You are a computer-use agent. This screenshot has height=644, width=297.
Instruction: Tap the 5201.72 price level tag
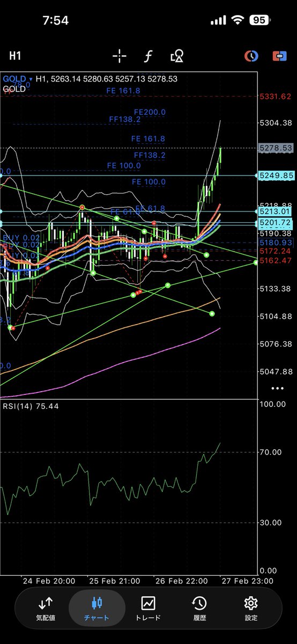tap(276, 223)
